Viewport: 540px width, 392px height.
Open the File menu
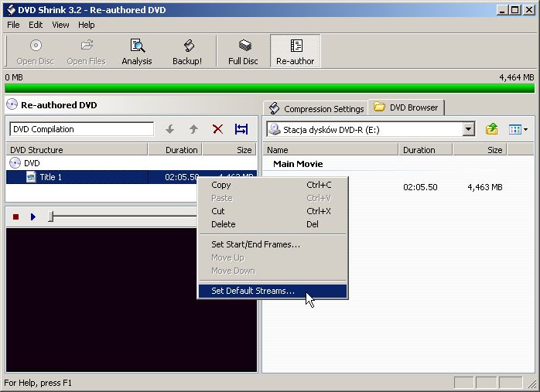tap(13, 25)
